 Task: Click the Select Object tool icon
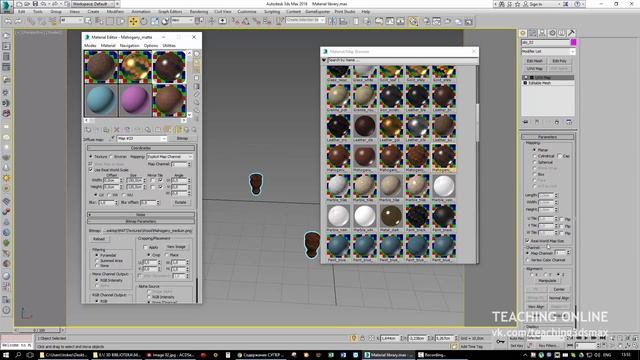pos(88,21)
